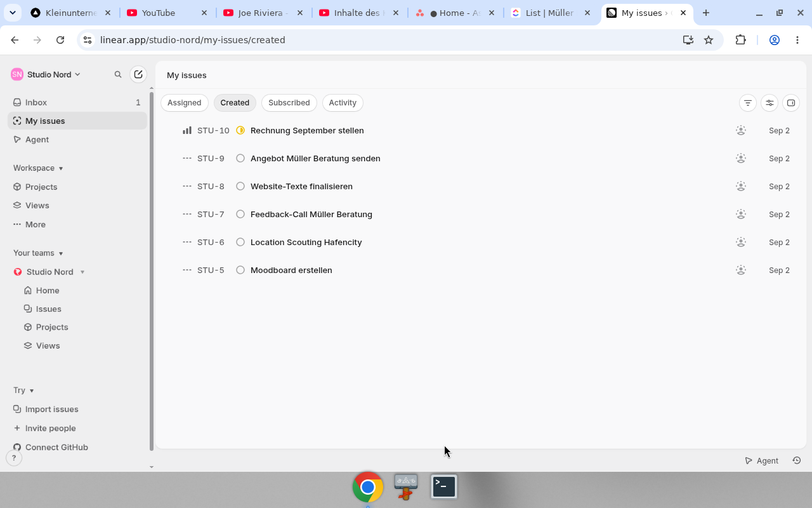Select the Created tab

click(x=235, y=103)
